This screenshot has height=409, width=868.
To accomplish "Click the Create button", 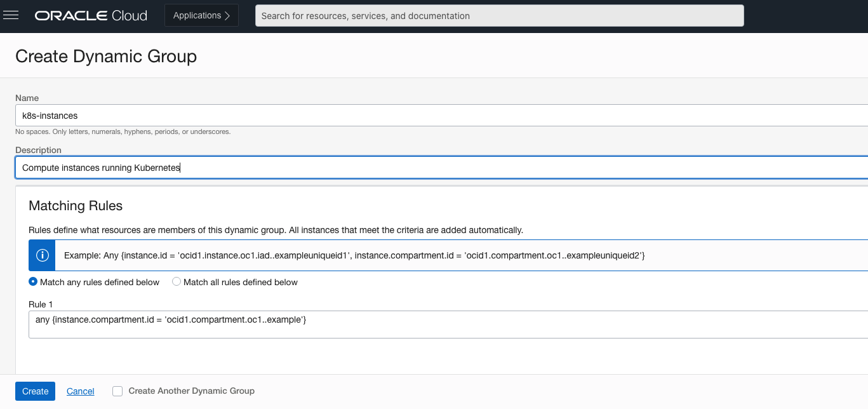I will [x=35, y=391].
